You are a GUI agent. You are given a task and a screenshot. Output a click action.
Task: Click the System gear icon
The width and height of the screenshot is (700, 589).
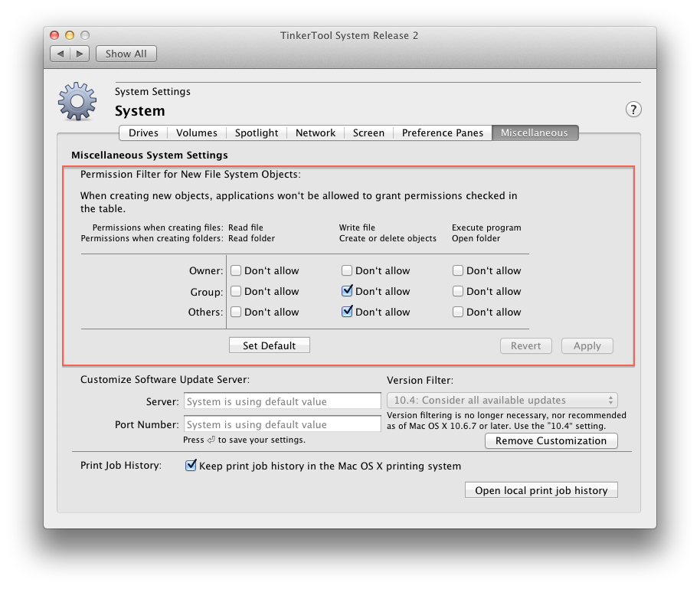[x=77, y=101]
